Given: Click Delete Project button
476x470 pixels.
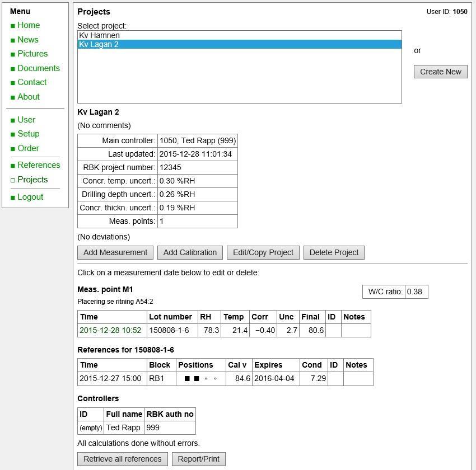Looking at the screenshot, I should coord(334,252).
